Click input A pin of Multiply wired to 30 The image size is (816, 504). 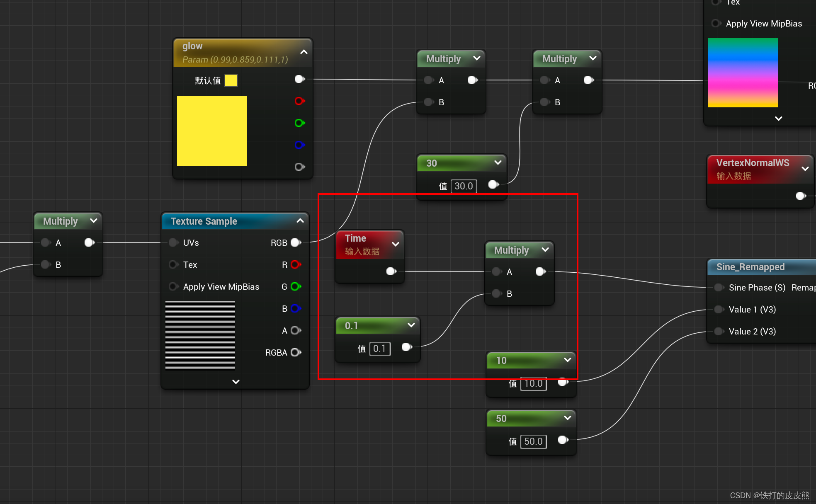545,80
